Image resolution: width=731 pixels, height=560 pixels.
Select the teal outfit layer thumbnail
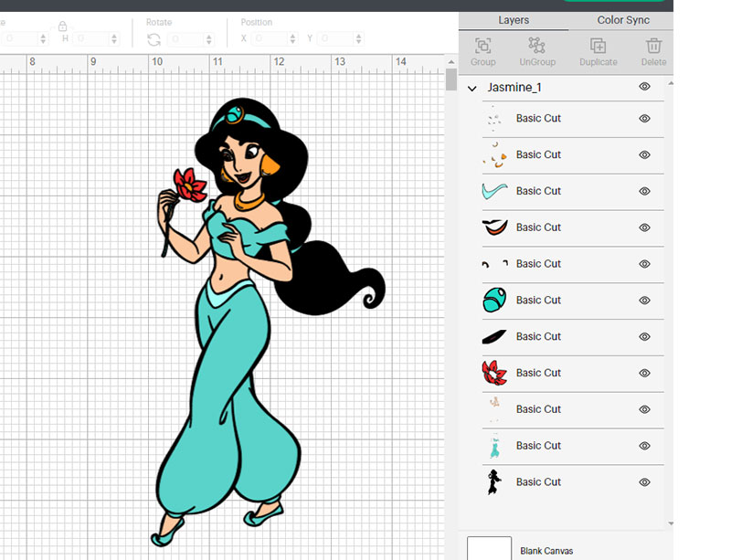(494, 446)
